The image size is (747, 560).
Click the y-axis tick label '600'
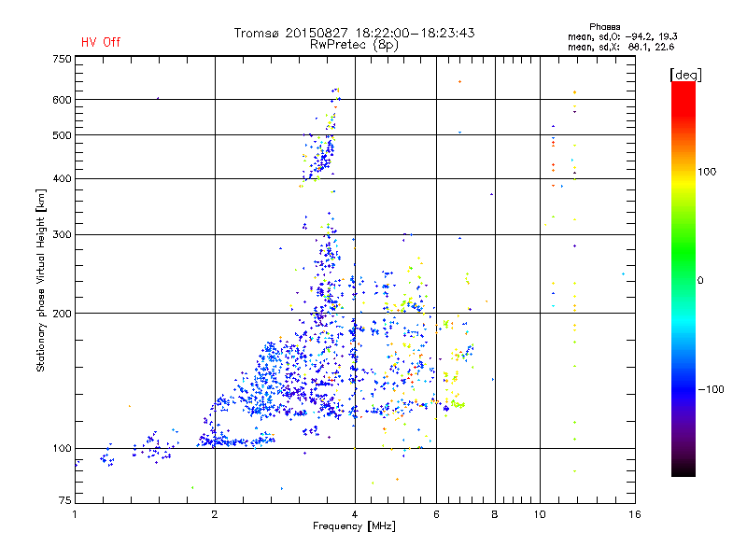(62, 100)
